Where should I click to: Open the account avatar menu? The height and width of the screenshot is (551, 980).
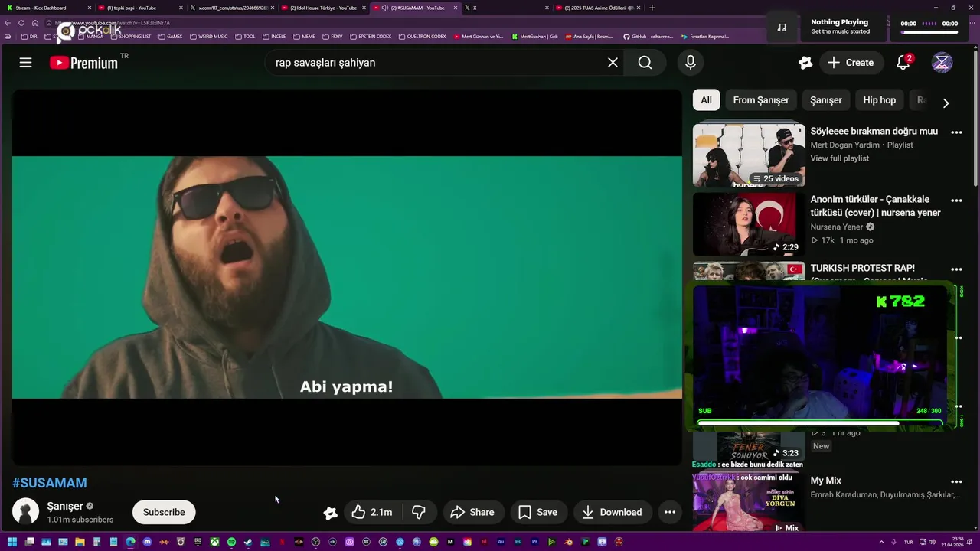942,63
